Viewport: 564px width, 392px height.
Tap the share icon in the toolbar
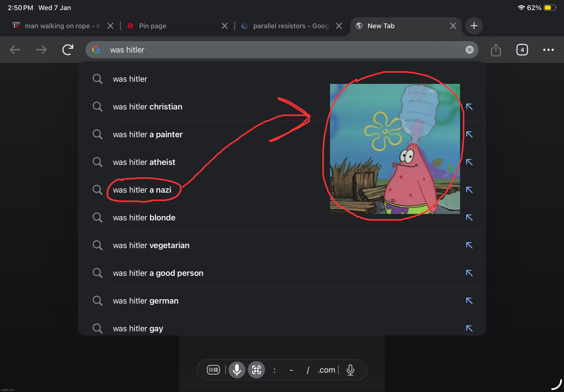[495, 50]
